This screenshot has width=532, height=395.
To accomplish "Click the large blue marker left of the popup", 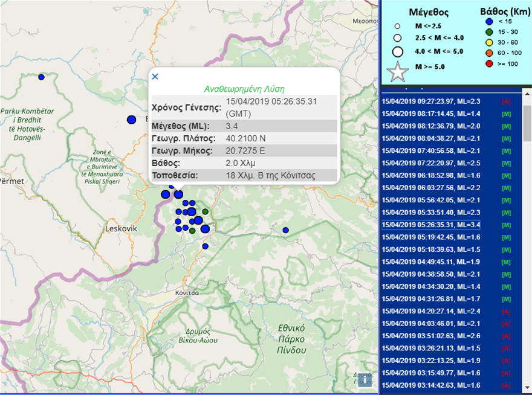I will click(131, 120).
